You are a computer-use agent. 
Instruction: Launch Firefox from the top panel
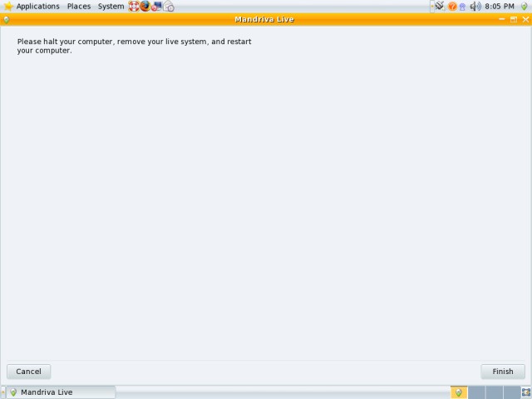click(145, 6)
